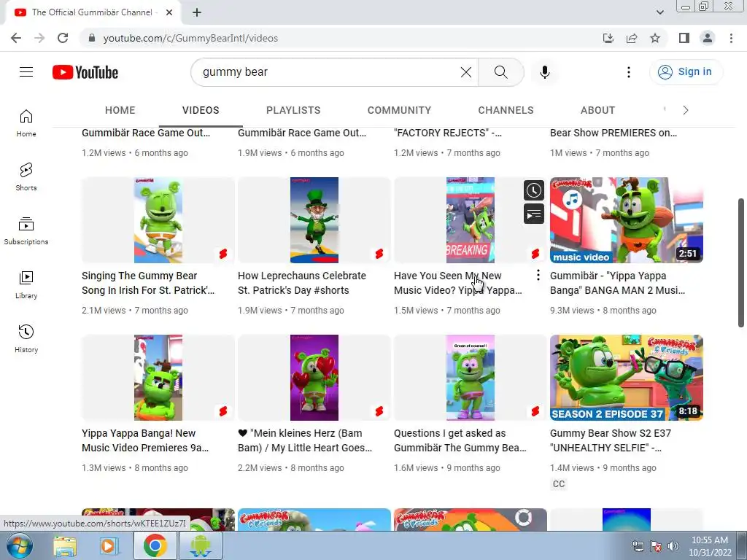Viewport: 747px width, 560px height.
Task: Bookmark this page with the star icon
Action: pos(655,38)
